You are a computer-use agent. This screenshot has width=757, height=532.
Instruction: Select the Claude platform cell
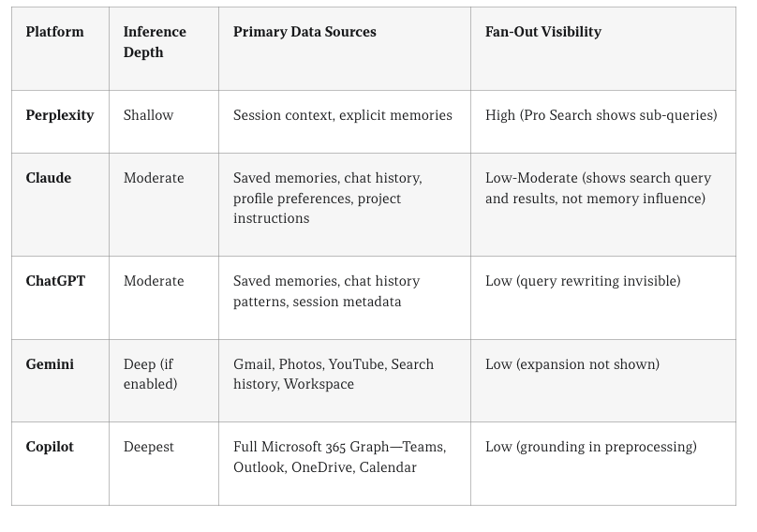click(49, 178)
